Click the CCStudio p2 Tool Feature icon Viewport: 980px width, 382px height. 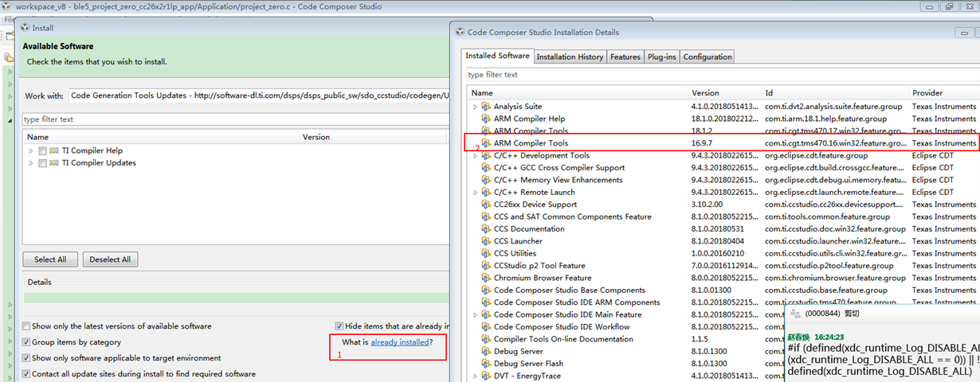(x=486, y=266)
